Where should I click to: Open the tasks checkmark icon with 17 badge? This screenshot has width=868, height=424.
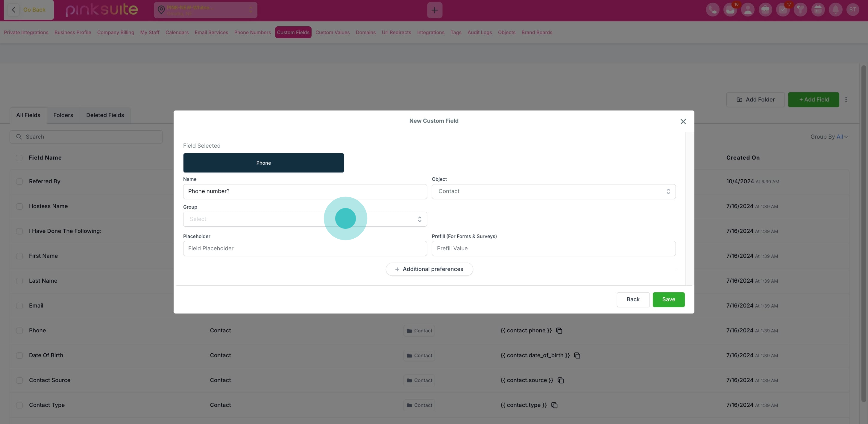point(782,10)
